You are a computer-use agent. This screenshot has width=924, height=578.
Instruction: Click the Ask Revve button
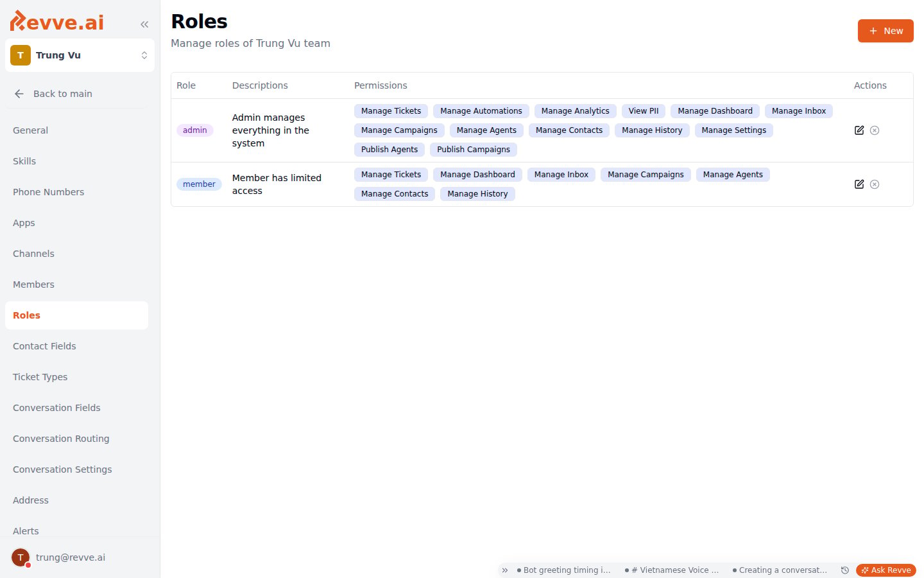click(886, 570)
